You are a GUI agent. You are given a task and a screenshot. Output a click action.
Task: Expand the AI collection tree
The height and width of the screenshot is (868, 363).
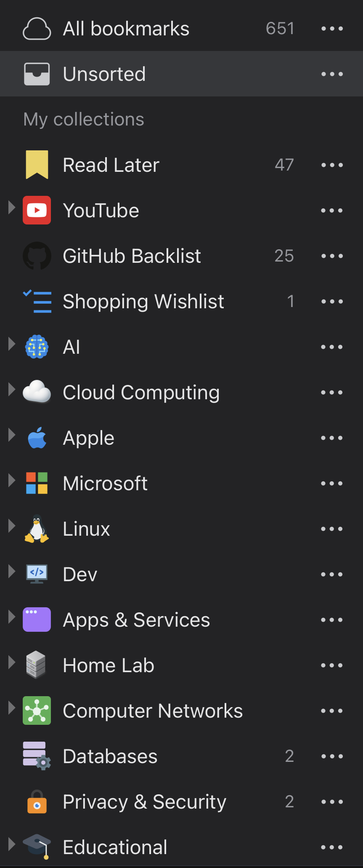[x=12, y=344]
